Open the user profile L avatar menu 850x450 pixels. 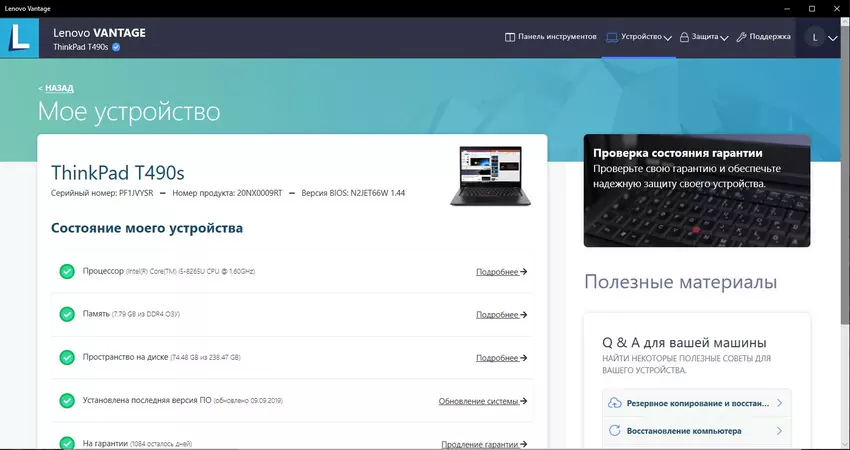click(815, 37)
